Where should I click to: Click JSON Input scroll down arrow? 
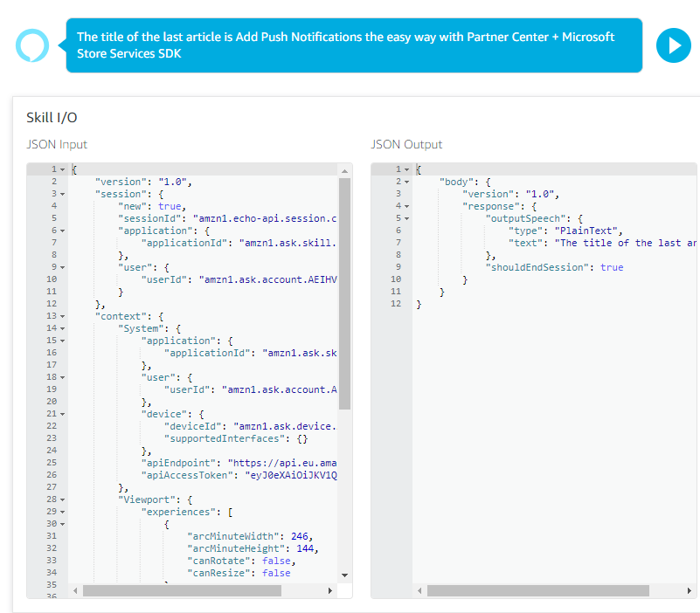click(344, 575)
